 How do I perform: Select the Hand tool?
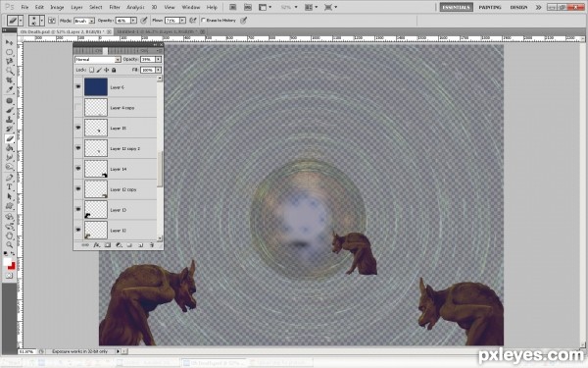click(x=10, y=236)
